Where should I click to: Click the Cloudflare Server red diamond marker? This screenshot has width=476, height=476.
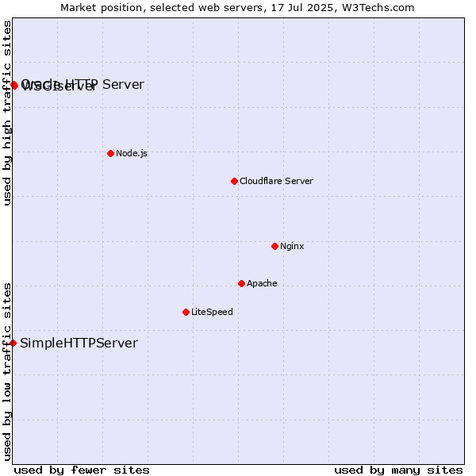pyautogui.click(x=234, y=181)
